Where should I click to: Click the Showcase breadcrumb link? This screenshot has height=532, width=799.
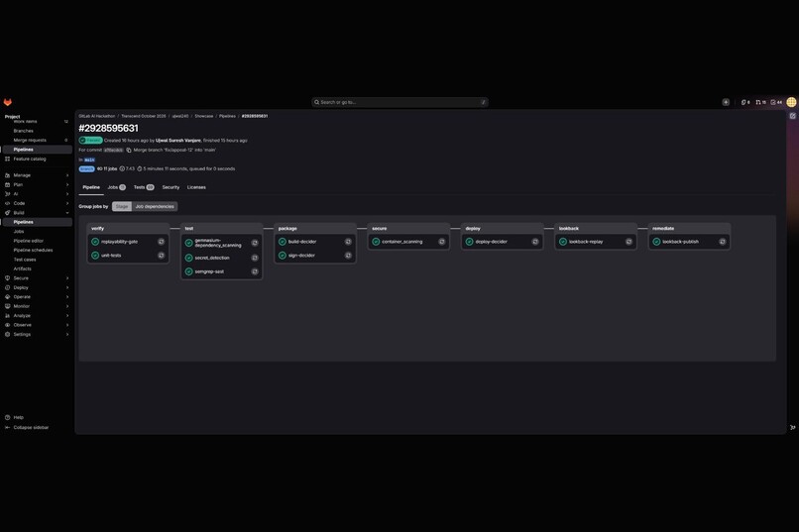coord(204,116)
